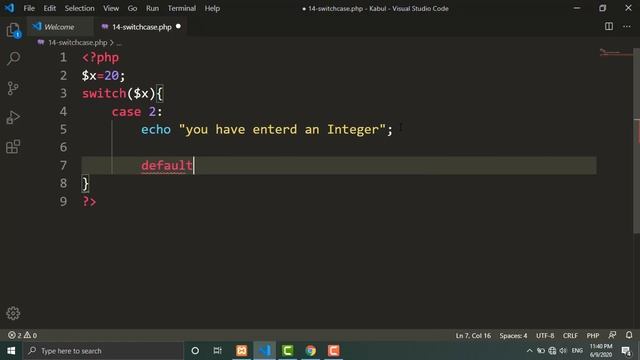This screenshot has width=640, height=360.
Task: Open the Edit menu
Action: click(49, 8)
